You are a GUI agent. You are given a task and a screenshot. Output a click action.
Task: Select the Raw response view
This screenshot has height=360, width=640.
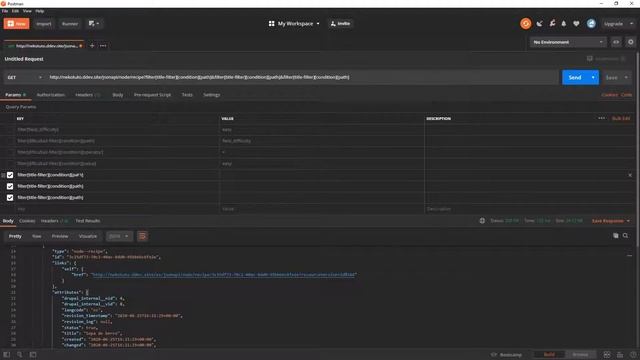[36, 236]
